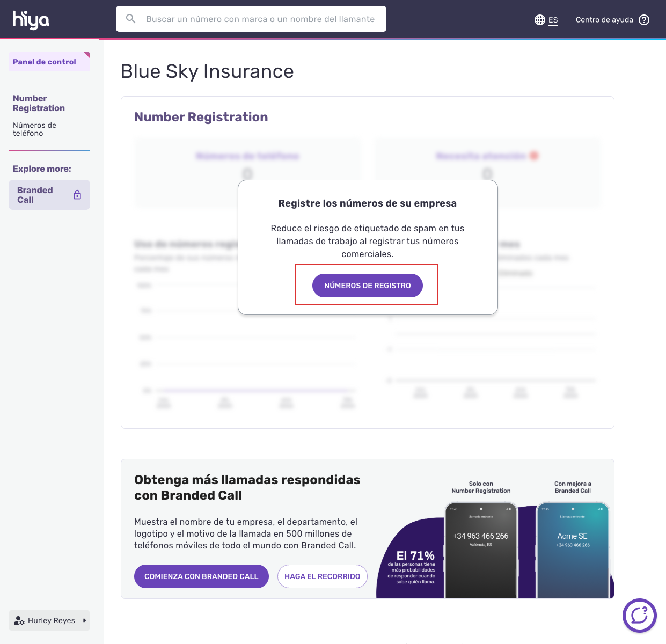This screenshot has width=666, height=644.
Task: Click COMIENZA CON BRANDED CALL button
Action: [x=201, y=576]
